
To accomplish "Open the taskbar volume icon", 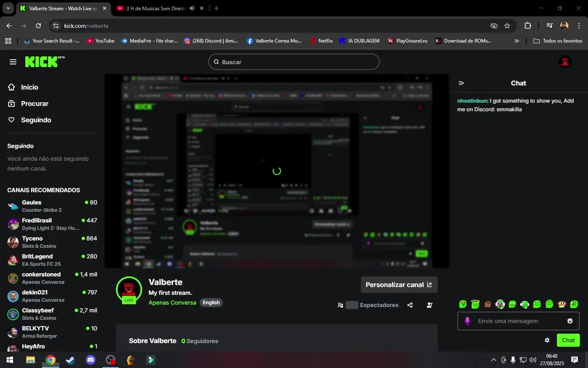I will [x=533, y=360].
